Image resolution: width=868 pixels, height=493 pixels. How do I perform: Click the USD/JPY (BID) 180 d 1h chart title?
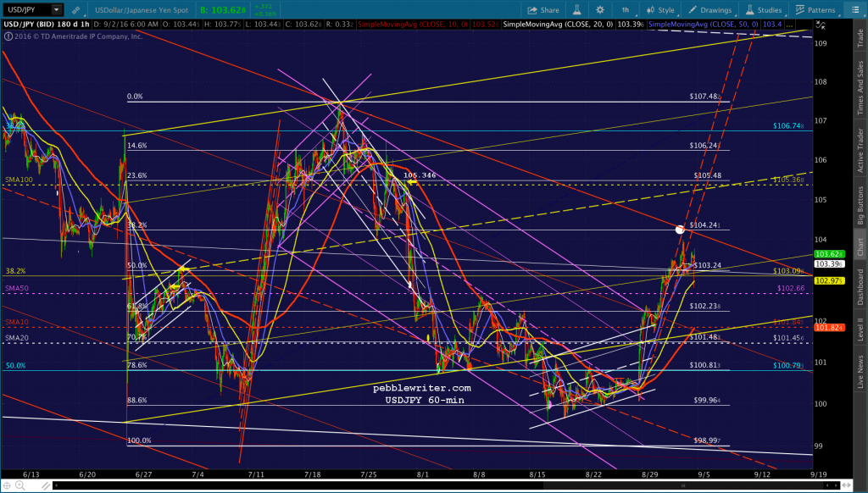47,25
